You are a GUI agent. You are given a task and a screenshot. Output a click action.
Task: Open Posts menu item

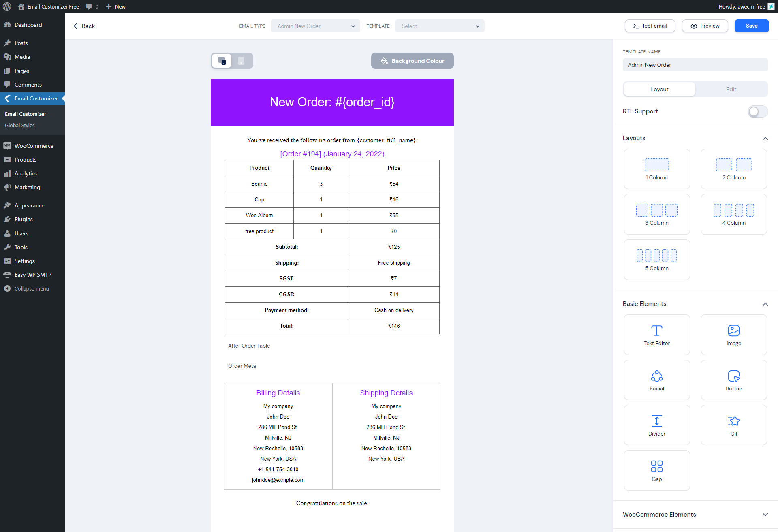(x=32, y=43)
